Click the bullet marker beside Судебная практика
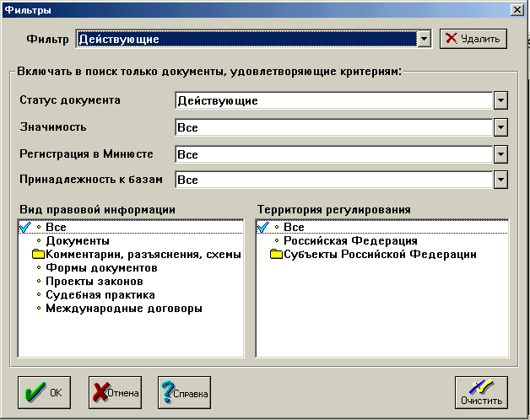The width and height of the screenshot is (530, 420). (39, 295)
